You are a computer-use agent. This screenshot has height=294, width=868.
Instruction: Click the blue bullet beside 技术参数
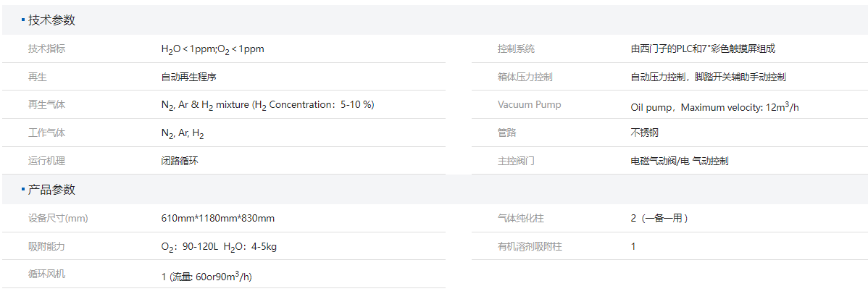[x=23, y=20]
